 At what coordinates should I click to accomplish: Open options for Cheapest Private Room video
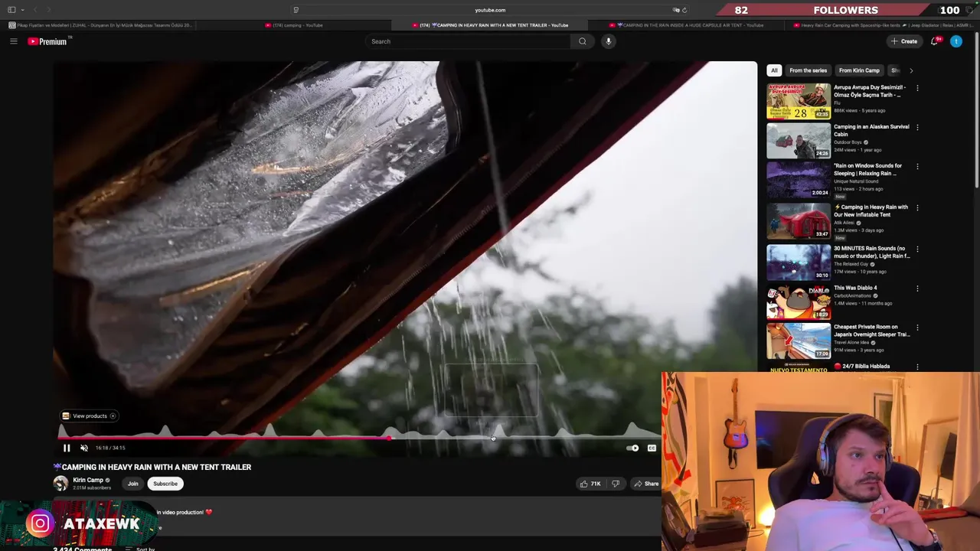917,328
